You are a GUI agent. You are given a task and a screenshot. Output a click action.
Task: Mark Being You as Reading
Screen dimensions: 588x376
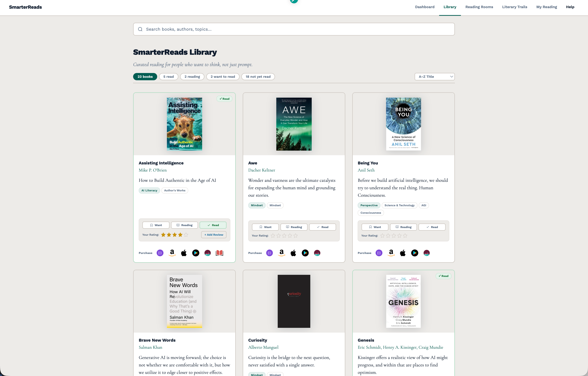[x=403, y=227]
